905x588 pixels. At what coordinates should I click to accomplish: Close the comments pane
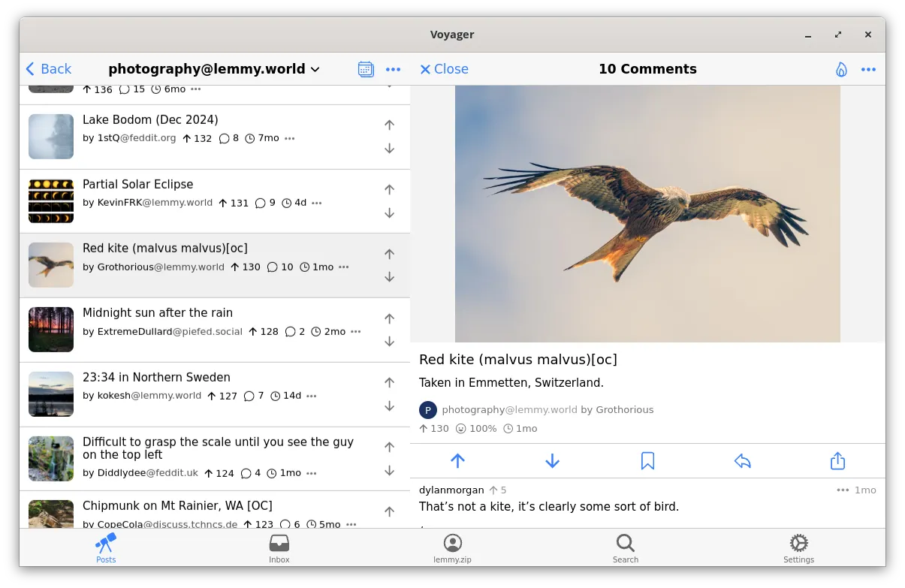pyautogui.click(x=444, y=69)
